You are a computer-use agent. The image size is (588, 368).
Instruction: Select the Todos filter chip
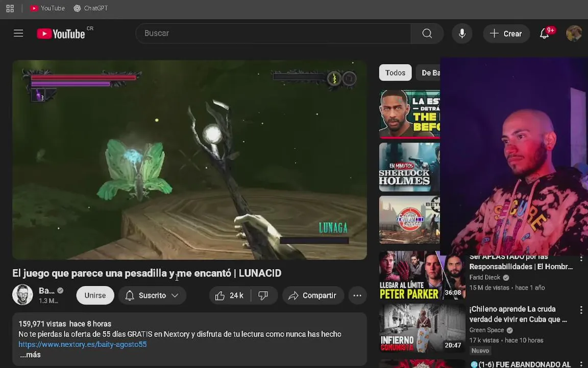click(395, 73)
